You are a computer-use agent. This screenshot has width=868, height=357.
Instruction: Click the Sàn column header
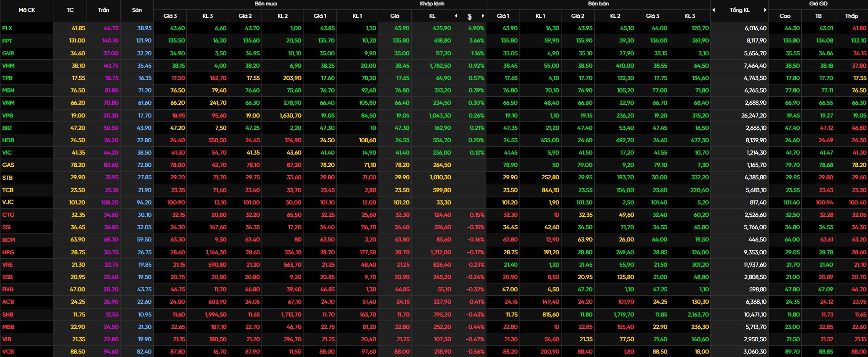[137, 10]
